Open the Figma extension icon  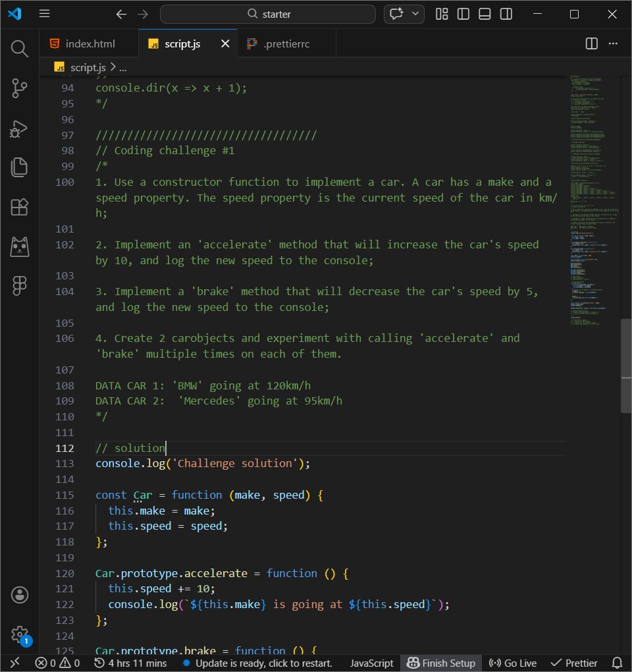click(x=20, y=285)
